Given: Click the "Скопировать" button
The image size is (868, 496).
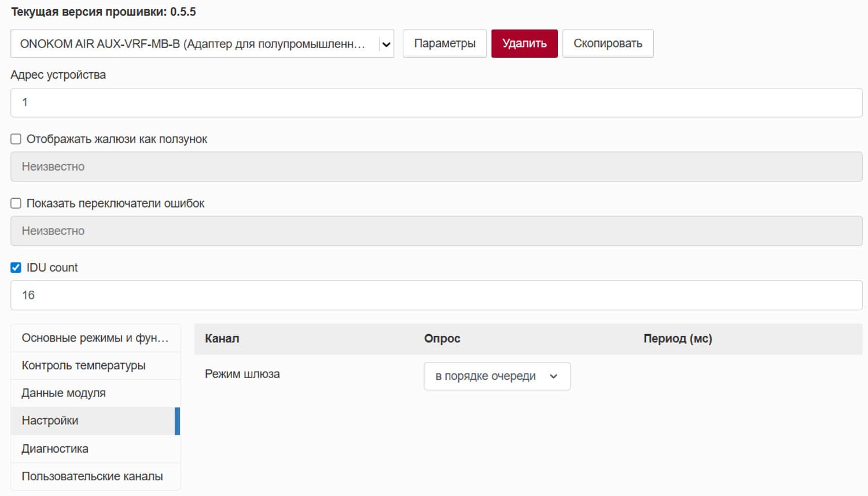Looking at the screenshot, I should pyautogui.click(x=608, y=43).
